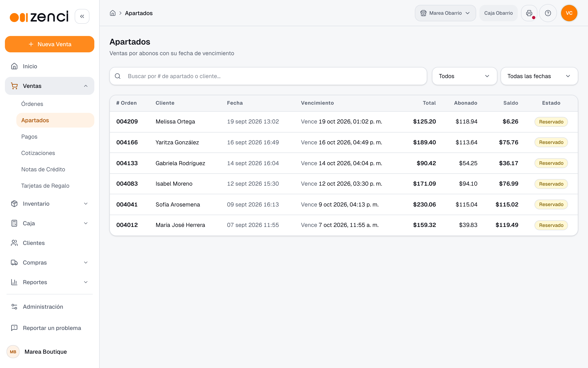Image resolution: width=588 pixels, height=368 pixels.
Task: Click the Reportar un problema message icon
Action: coord(14,328)
